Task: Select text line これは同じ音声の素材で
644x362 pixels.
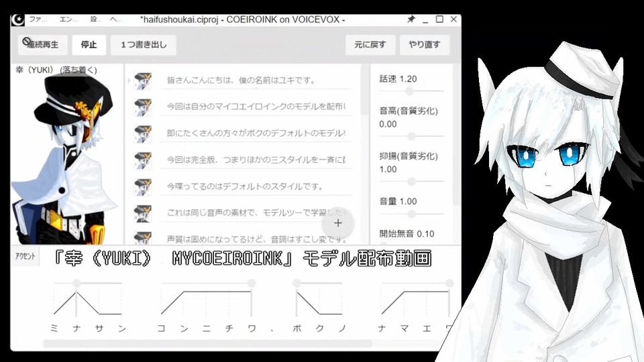Action: pyautogui.click(x=256, y=213)
